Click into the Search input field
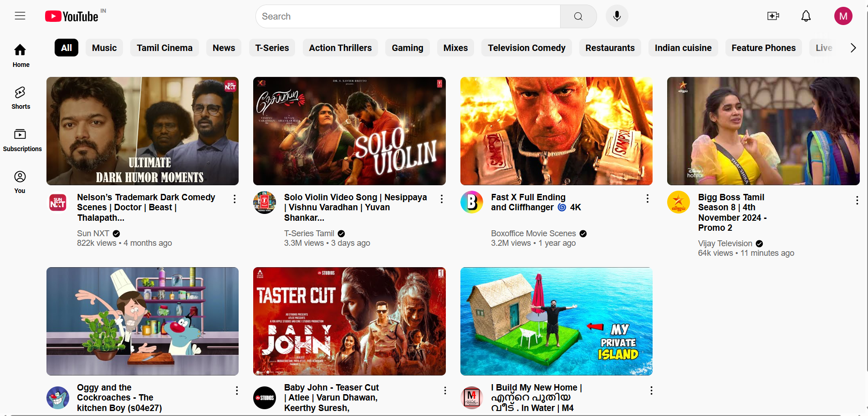 coord(408,16)
